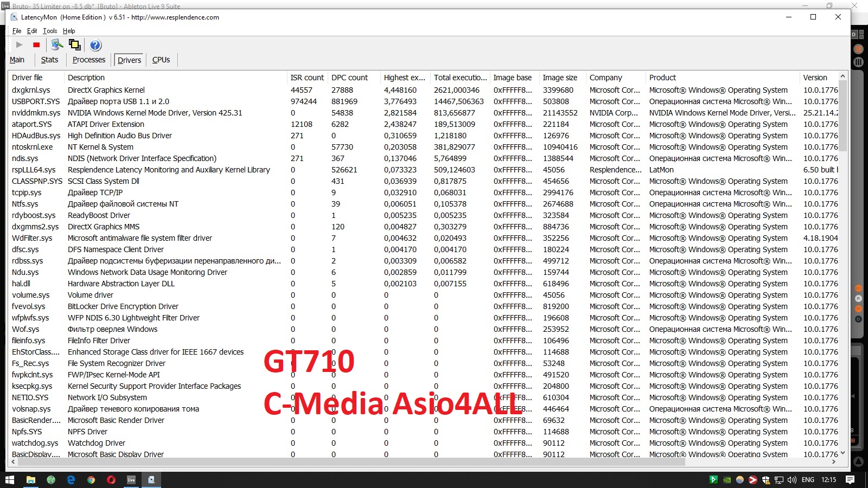Select the Drivers tab
Viewport: 868px width, 488px height.
(x=129, y=60)
